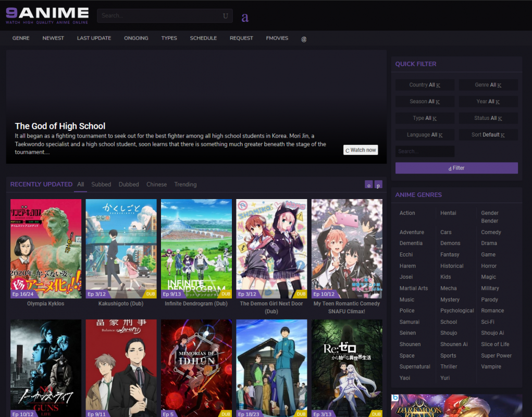Viewport: 532px width, 417px height.
Task: Click the DUB badge on Infinite Dendrogram poster
Action: [x=226, y=294]
